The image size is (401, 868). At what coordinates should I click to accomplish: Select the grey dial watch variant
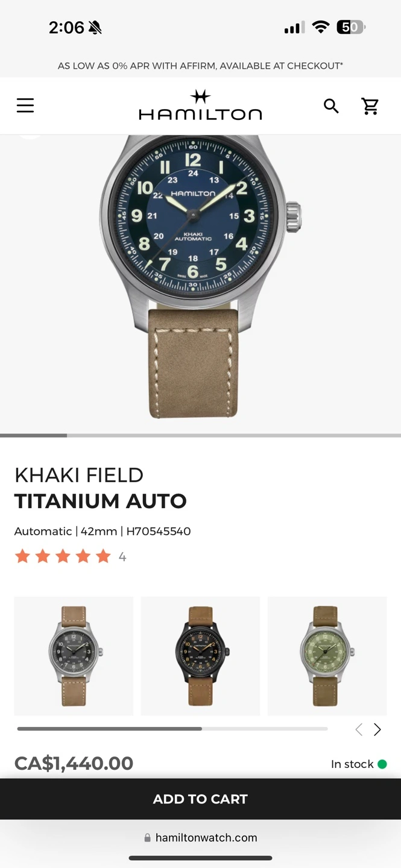pyautogui.click(x=74, y=656)
